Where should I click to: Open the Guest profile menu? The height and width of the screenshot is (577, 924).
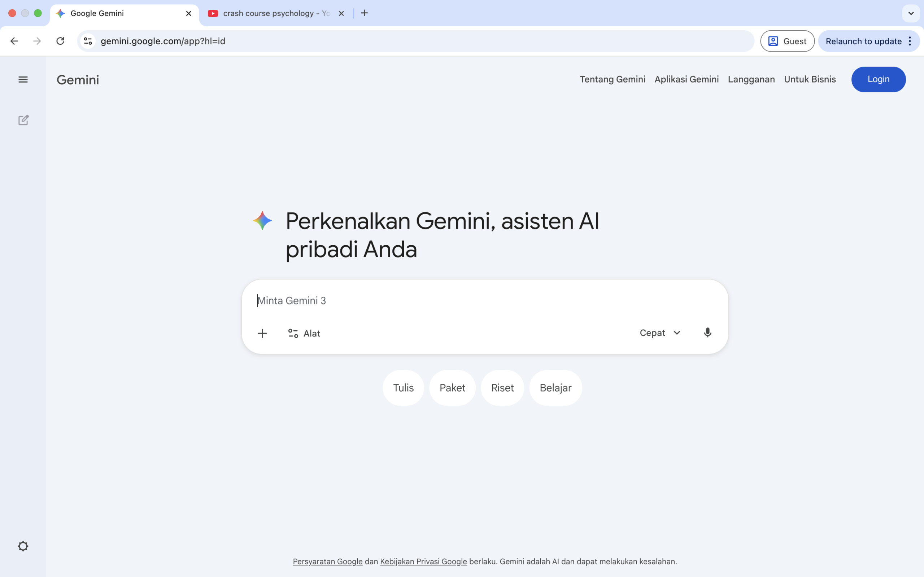787,41
